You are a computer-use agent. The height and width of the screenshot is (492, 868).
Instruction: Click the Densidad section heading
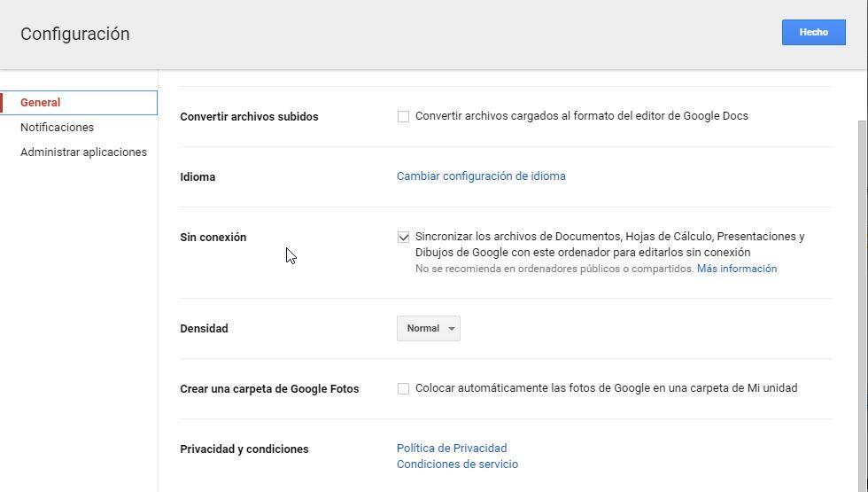pyautogui.click(x=204, y=329)
